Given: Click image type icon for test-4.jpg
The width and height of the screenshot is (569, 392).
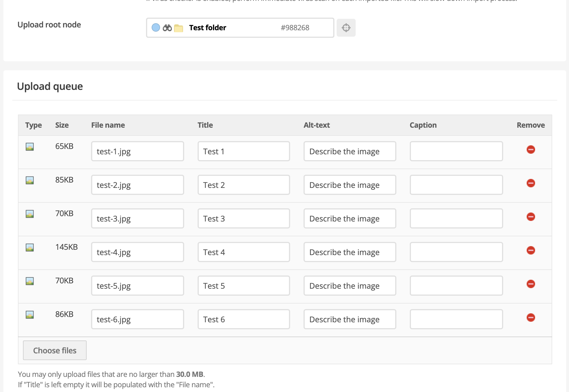Looking at the screenshot, I should tap(30, 248).
